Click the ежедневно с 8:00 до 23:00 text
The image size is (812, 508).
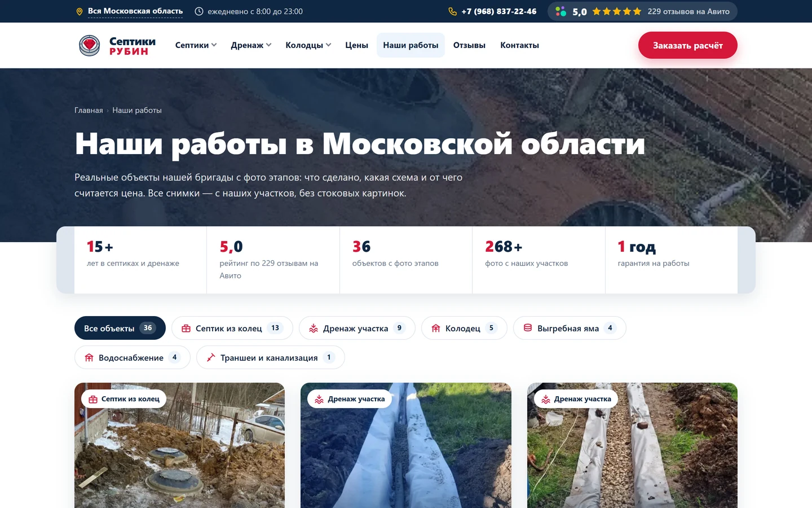coord(255,11)
